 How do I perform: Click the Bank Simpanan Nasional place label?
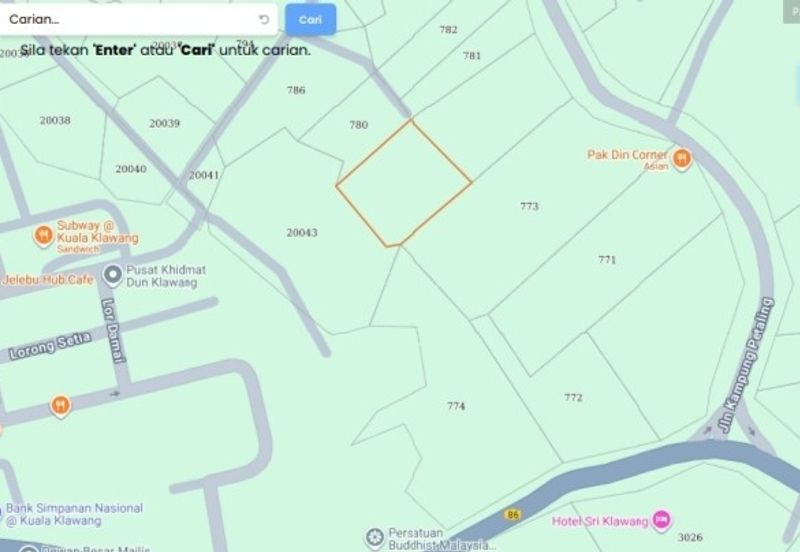point(73,514)
